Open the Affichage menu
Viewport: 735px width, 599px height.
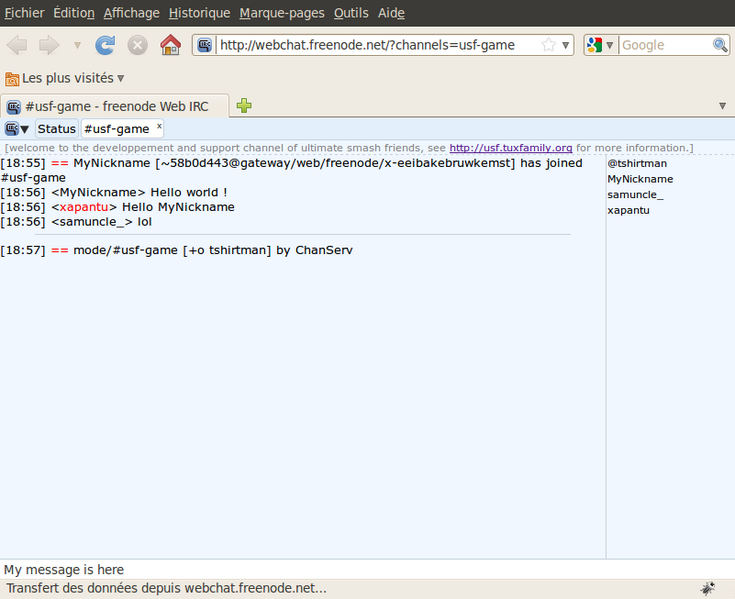click(132, 13)
